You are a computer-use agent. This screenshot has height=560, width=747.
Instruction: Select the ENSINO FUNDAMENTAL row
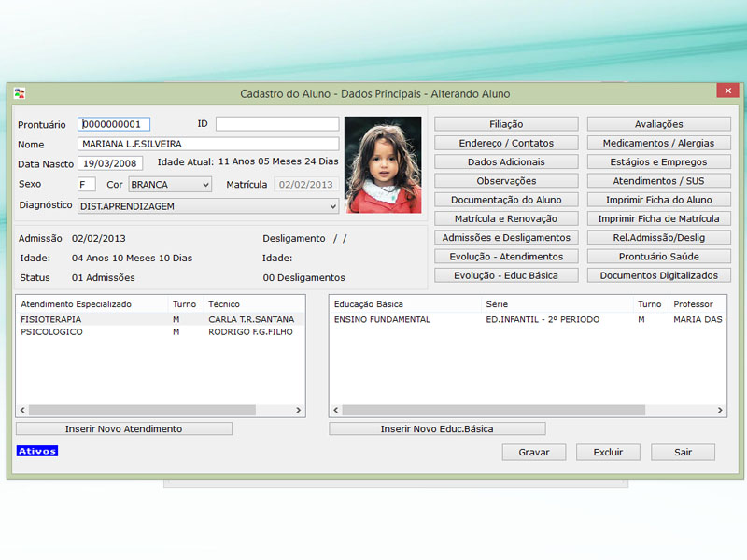(382, 319)
